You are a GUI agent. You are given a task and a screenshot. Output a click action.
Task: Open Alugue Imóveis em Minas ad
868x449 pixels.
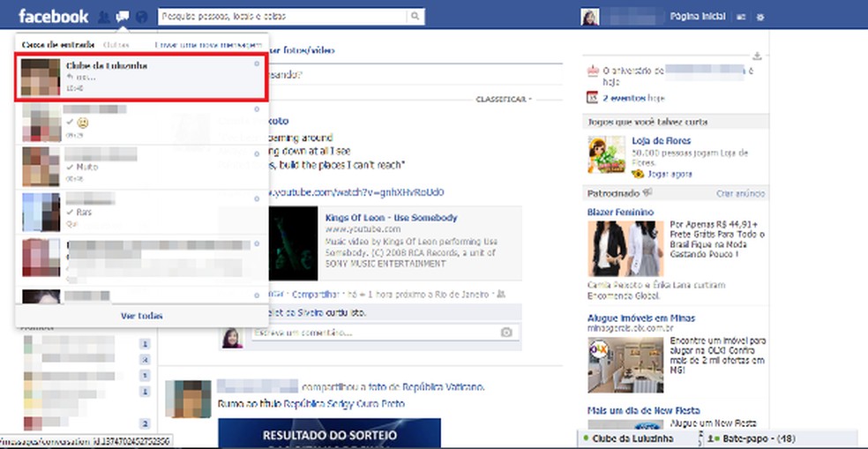[641, 318]
